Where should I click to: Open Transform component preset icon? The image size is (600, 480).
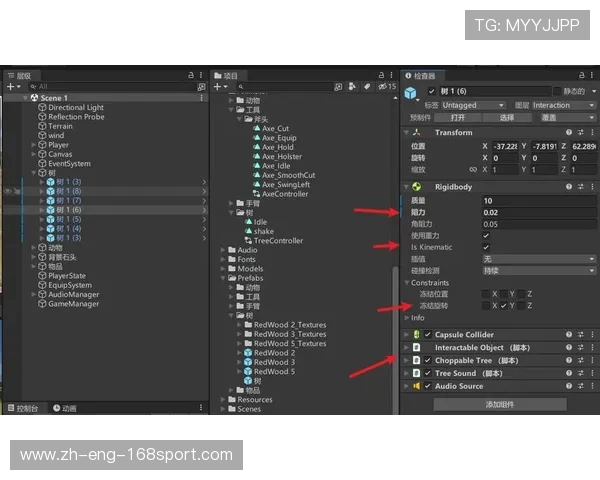[x=580, y=132]
